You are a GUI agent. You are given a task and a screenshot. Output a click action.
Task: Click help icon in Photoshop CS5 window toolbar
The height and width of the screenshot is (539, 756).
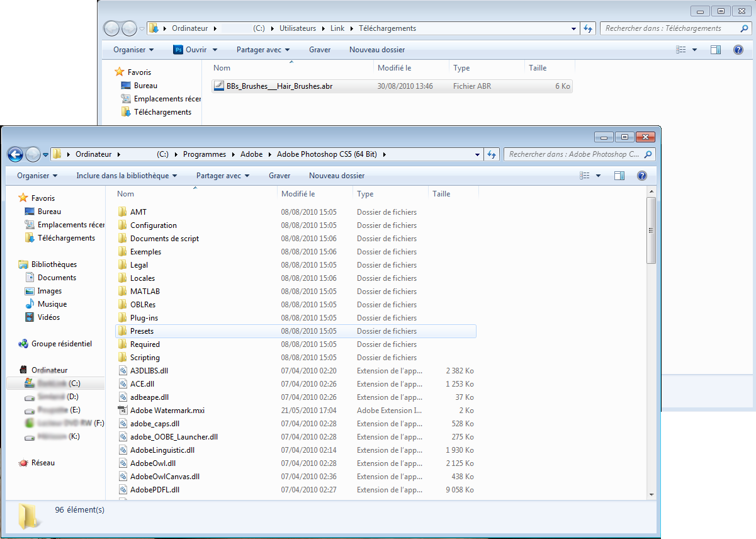642,176
